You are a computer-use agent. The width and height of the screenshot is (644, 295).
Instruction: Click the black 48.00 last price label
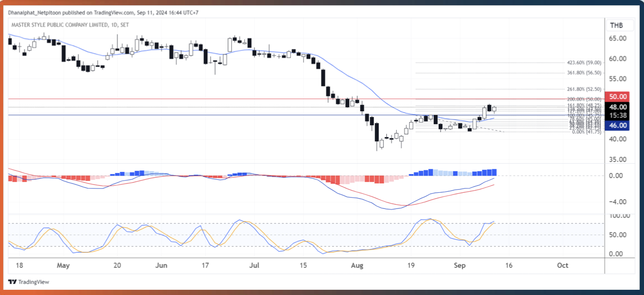tap(618, 106)
